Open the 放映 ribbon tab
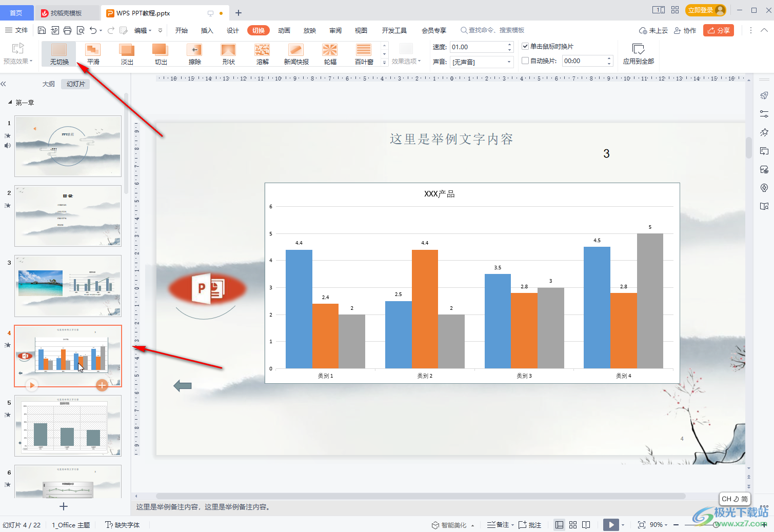Screen dimensions: 774x532 point(309,31)
